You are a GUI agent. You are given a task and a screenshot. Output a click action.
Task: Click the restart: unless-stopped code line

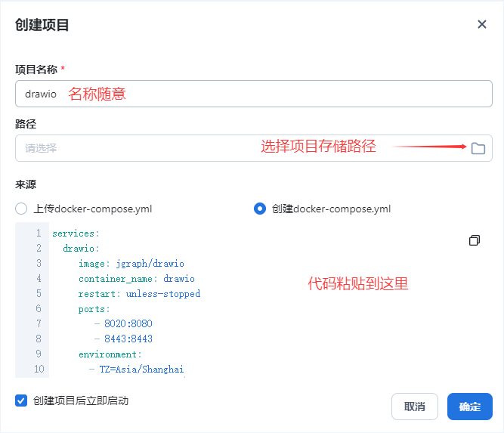(x=139, y=294)
